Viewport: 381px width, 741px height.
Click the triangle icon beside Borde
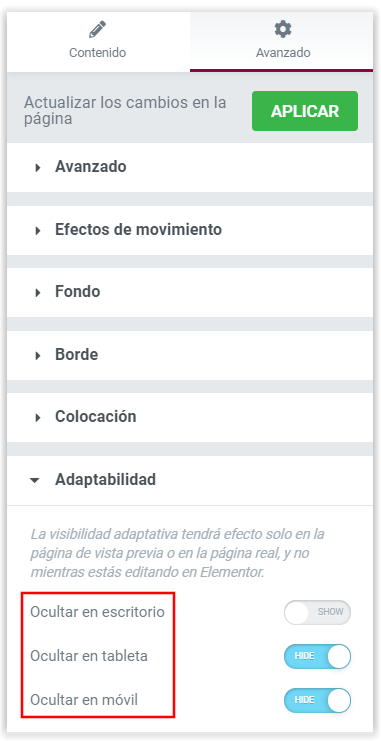(x=38, y=355)
